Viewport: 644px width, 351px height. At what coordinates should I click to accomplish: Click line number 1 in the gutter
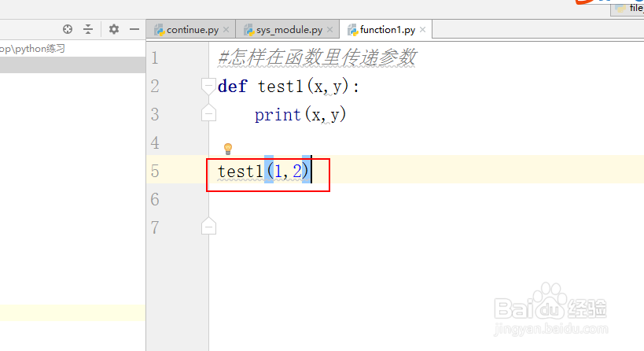pos(155,58)
